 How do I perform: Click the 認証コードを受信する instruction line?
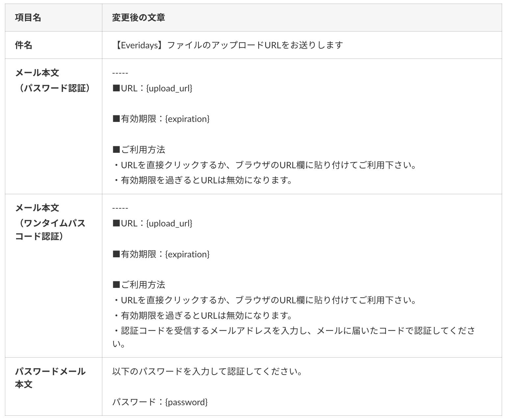tap(293, 331)
